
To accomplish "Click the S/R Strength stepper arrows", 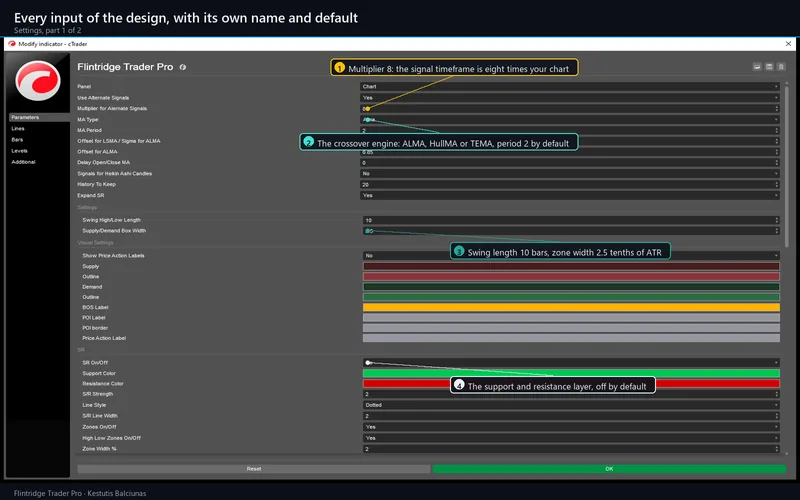I will pyautogui.click(x=777, y=394).
